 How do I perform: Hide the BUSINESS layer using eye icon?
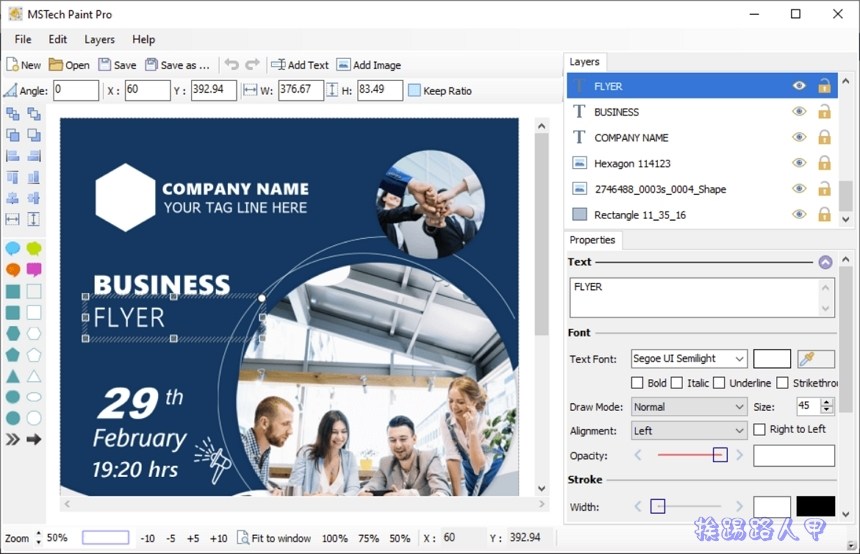(799, 112)
